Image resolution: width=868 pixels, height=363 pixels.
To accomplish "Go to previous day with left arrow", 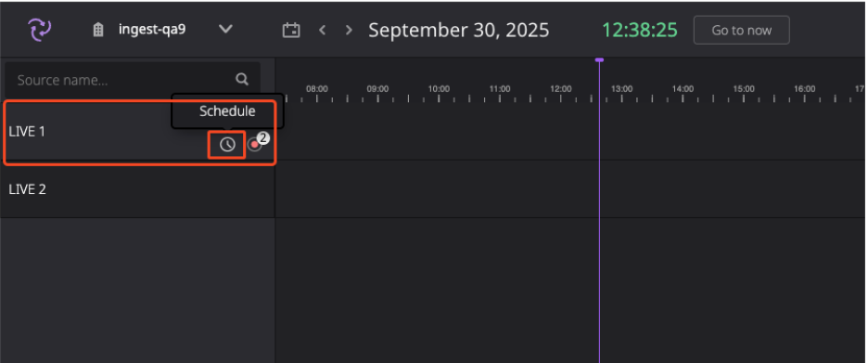I will coord(323,30).
